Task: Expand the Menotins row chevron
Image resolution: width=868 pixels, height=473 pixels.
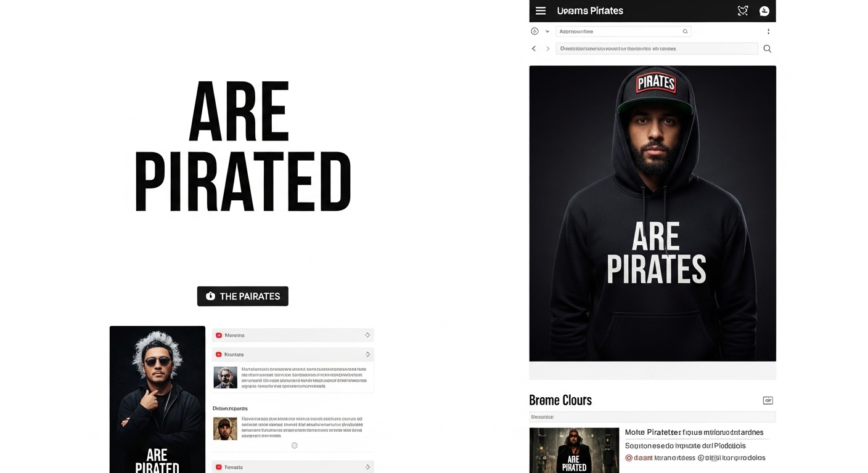Action: coord(367,335)
